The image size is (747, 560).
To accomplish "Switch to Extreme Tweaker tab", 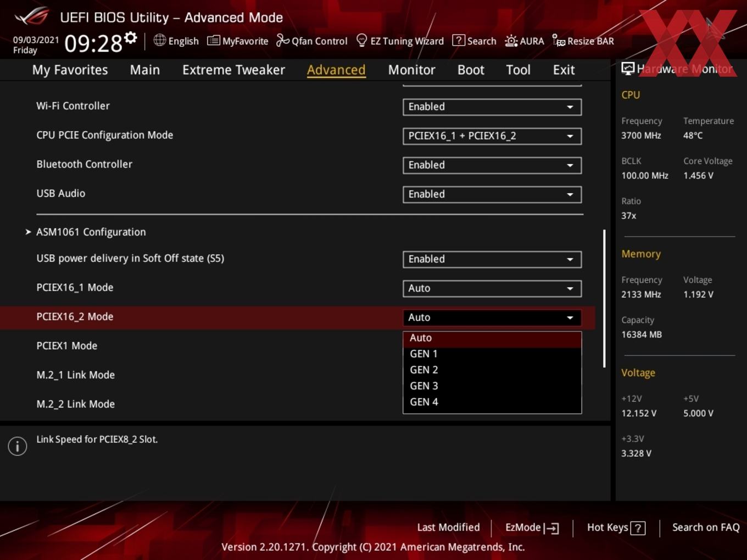I will pos(233,70).
